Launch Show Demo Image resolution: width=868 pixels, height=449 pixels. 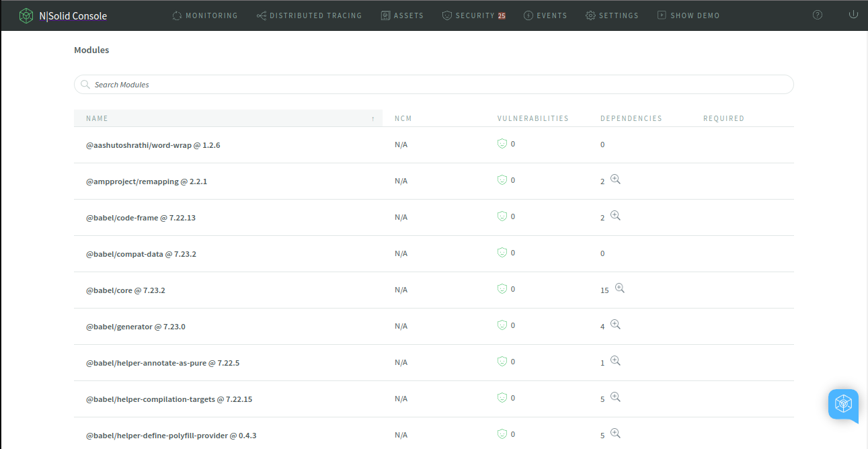[688, 15]
